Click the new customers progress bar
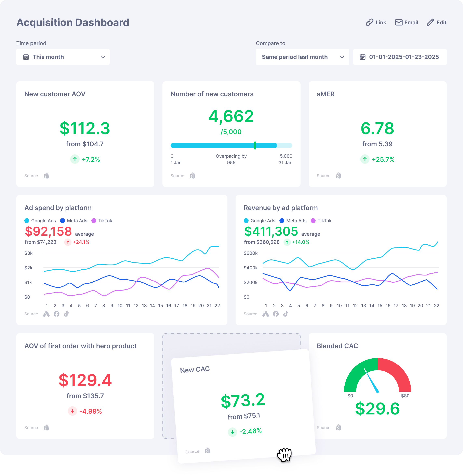463x476 pixels. tap(231, 145)
